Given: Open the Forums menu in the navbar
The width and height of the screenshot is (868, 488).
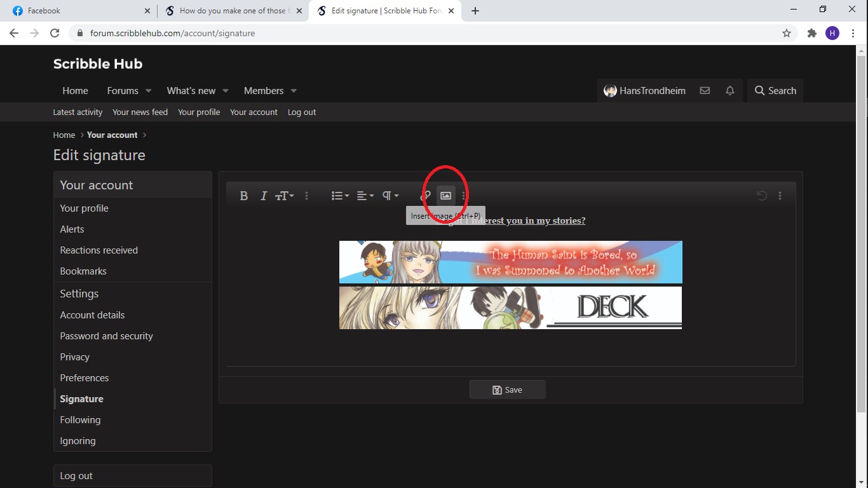Looking at the screenshot, I should [x=124, y=90].
